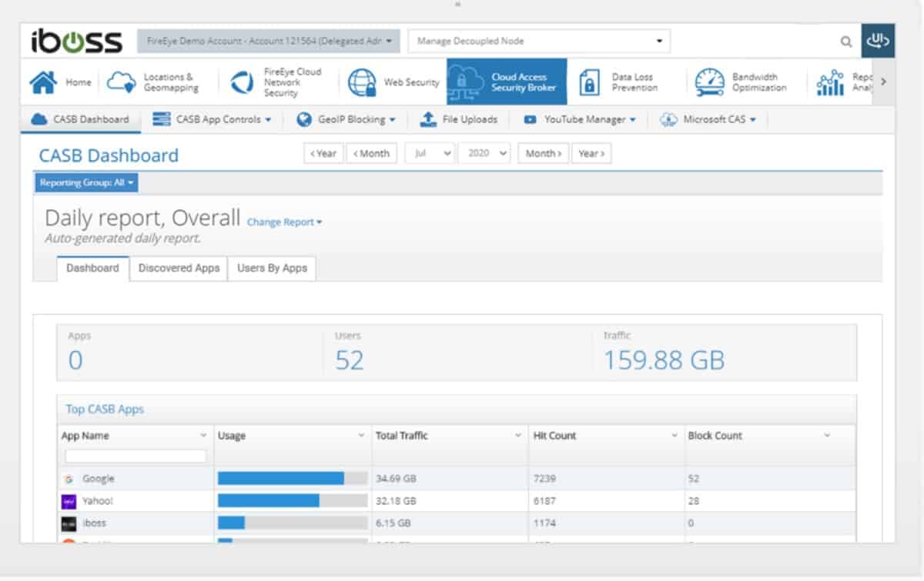Image resolution: width=924 pixels, height=581 pixels.
Task: Go to the previous year button
Action: pyautogui.click(x=323, y=153)
